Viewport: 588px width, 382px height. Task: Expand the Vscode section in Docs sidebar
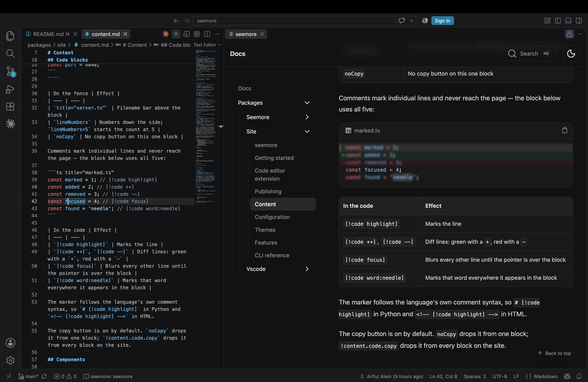click(x=307, y=269)
